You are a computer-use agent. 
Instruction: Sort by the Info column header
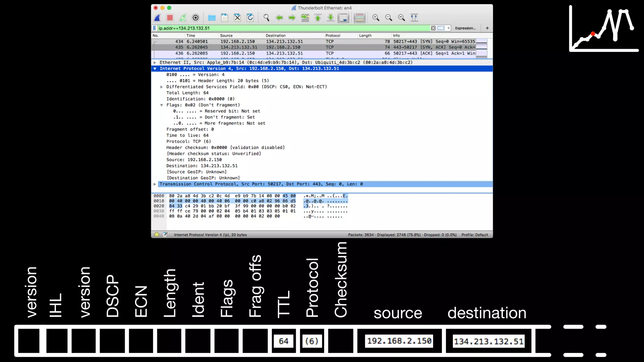[x=442, y=36]
